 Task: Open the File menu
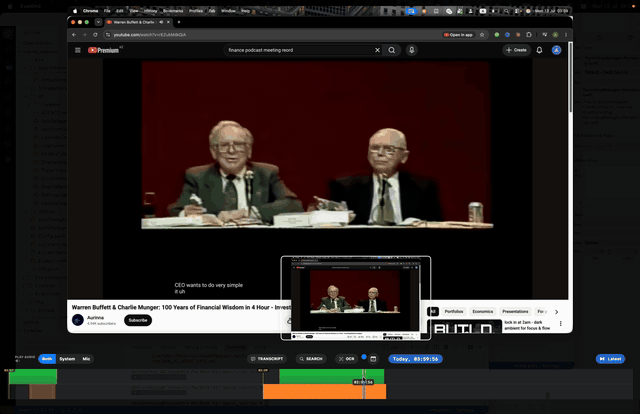(107, 11)
